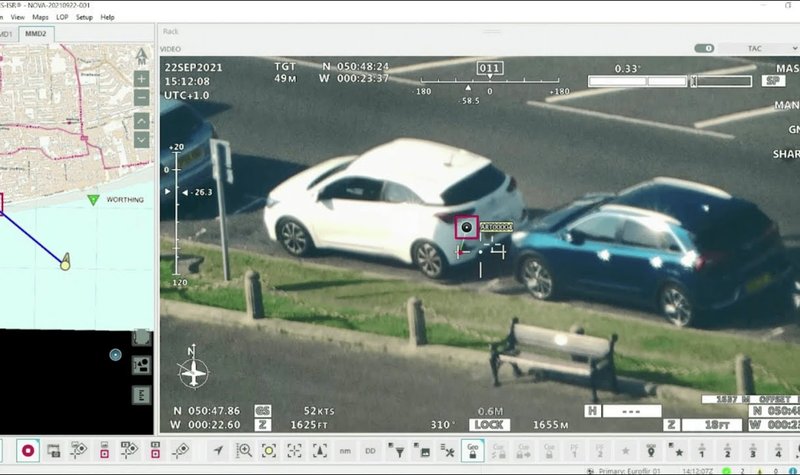Click the yellow circle focus frame icon
The image size is (800, 475).
[269, 451]
